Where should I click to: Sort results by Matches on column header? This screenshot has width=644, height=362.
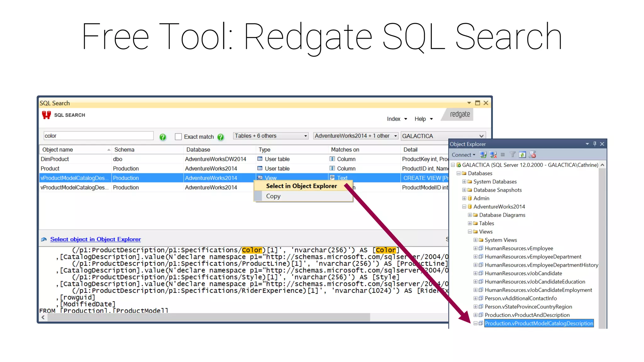click(364, 150)
